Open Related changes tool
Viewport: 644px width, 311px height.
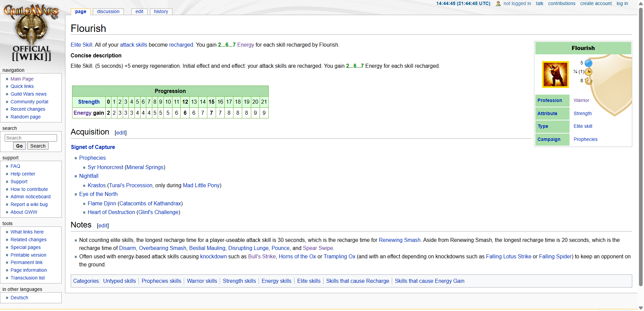[x=29, y=240]
